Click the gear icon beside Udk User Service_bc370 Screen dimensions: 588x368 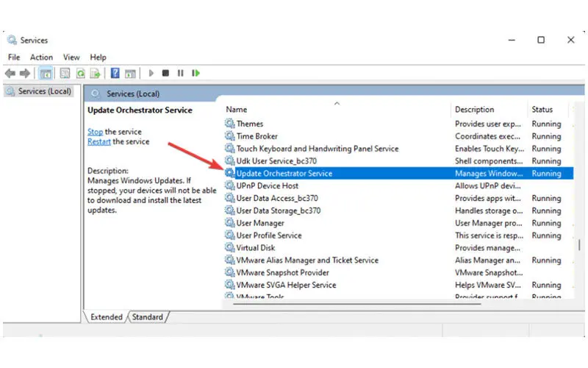click(229, 160)
